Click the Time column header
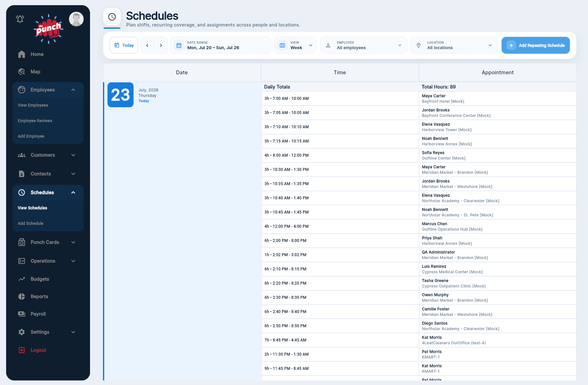Image resolution: width=588 pixels, height=385 pixels. click(340, 72)
